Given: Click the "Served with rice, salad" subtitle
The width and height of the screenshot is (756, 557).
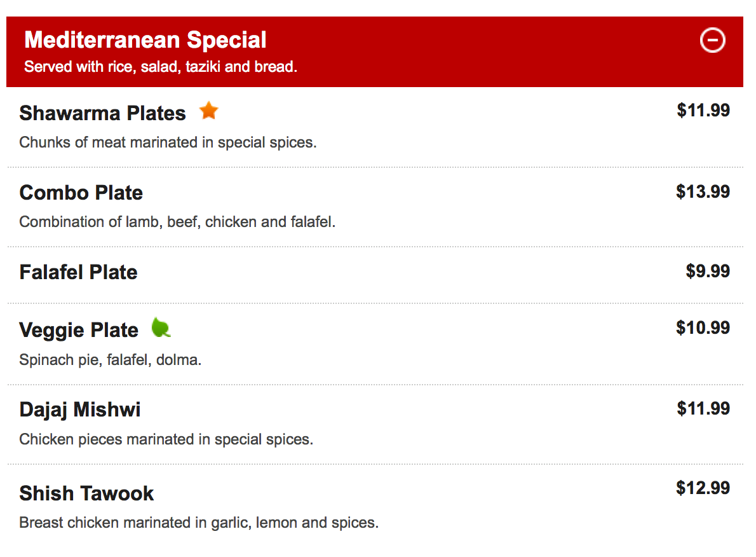Looking at the screenshot, I should [x=160, y=67].
